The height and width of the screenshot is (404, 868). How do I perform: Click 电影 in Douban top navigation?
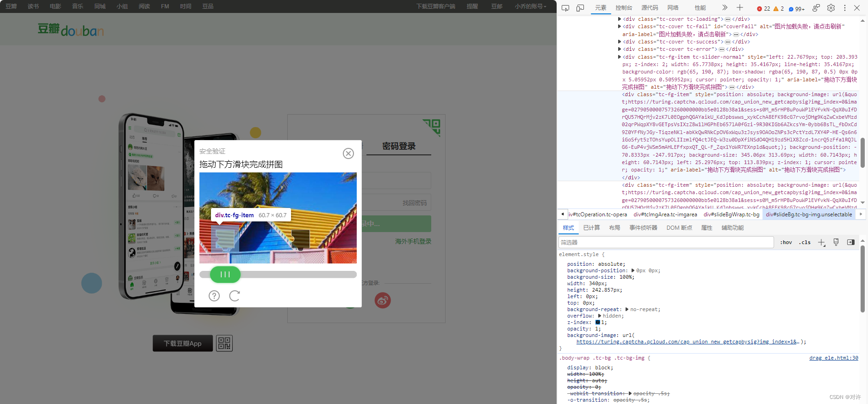tap(56, 6)
